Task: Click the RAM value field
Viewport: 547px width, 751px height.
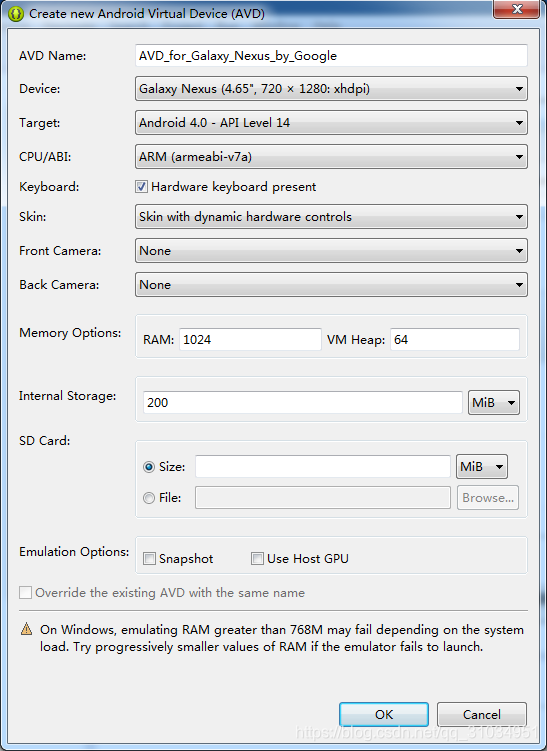Action: [251, 340]
